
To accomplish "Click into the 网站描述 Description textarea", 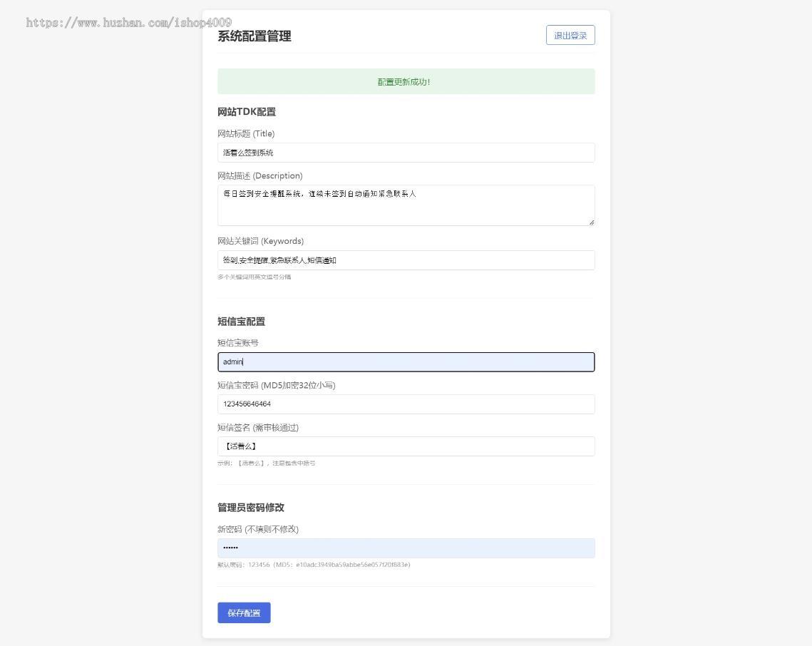I will 406,205.
